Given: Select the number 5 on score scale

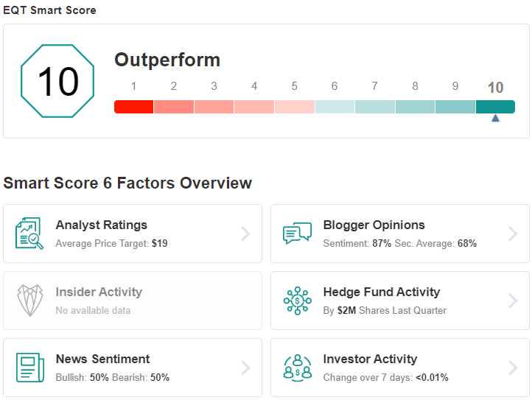Looking at the screenshot, I should [x=294, y=86].
